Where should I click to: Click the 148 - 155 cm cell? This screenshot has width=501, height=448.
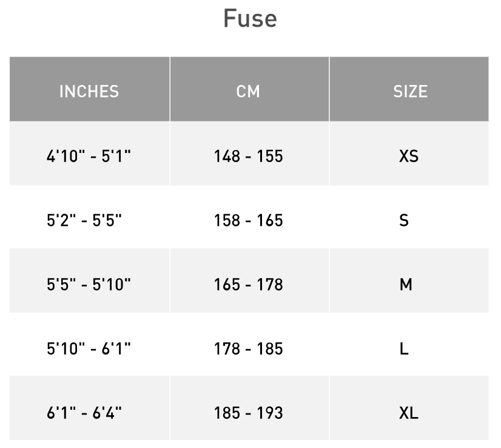pyautogui.click(x=248, y=156)
